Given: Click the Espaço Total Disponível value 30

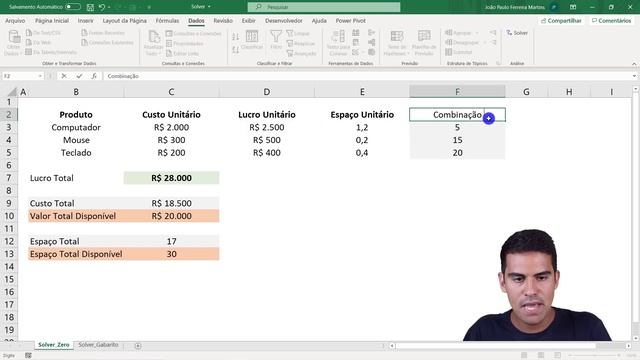Looking at the screenshot, I should (x=171, y=254).
